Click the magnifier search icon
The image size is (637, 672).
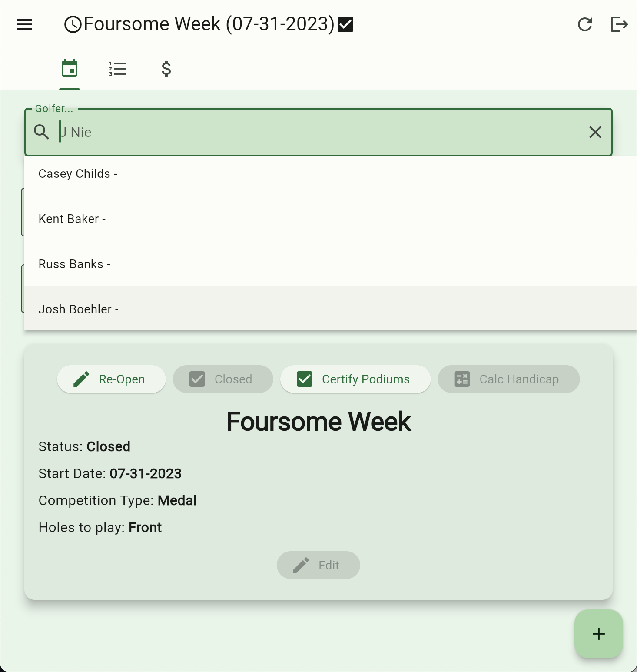coord(42,132)
